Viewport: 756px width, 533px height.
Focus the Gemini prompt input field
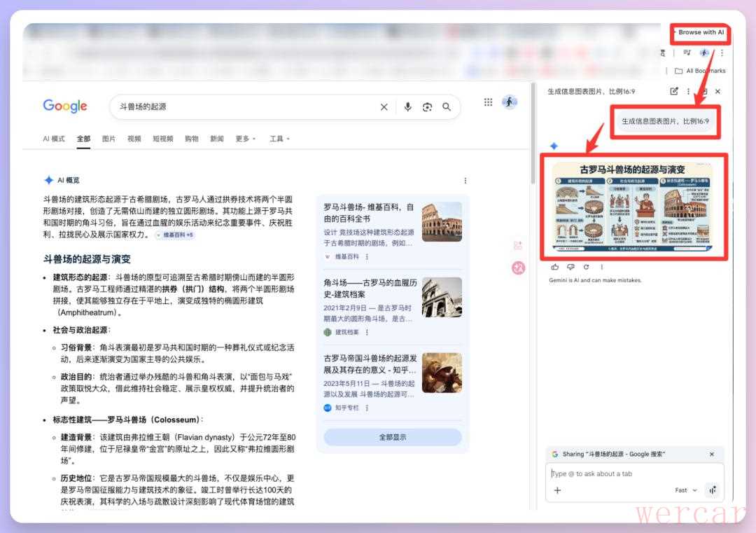[x=630, y=473]
